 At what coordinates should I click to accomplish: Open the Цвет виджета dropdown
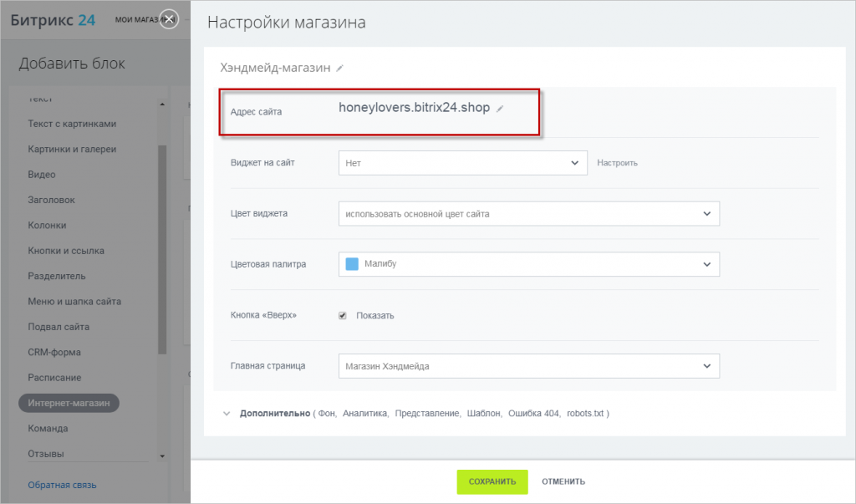pos(528,213)
